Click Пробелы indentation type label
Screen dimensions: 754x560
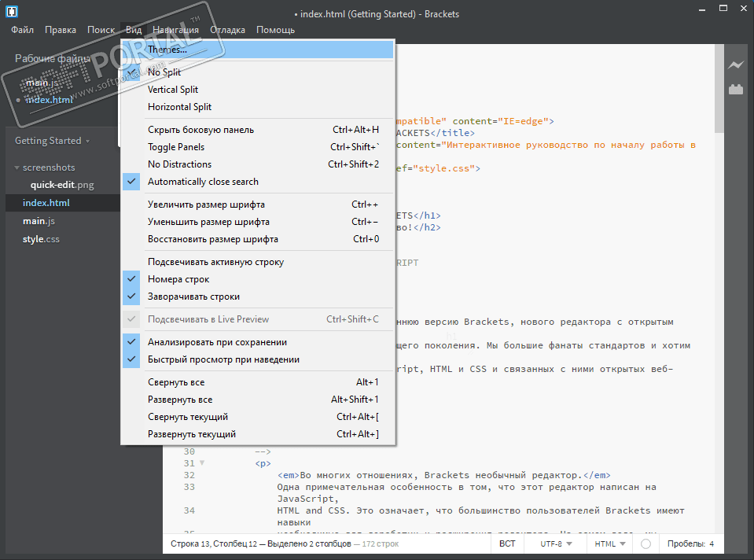pos(686,543)
